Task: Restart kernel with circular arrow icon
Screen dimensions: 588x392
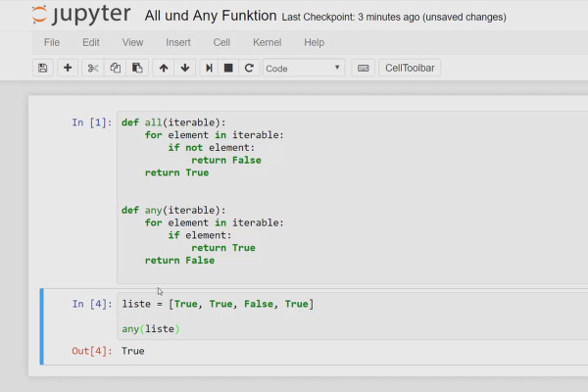Action: pos(249,68)
